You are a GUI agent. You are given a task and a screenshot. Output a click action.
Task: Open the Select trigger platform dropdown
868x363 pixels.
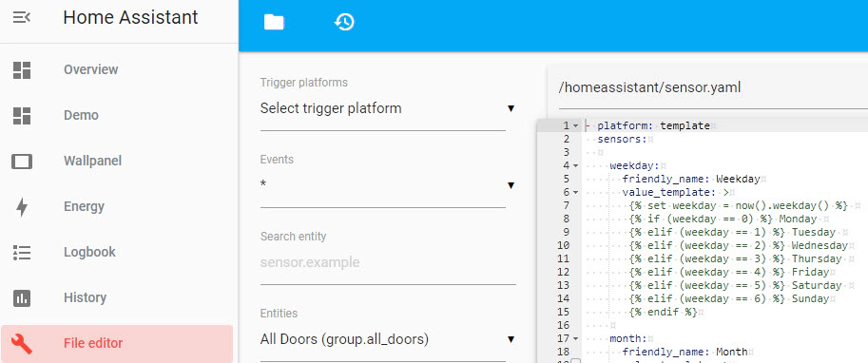tap(388, 108)
